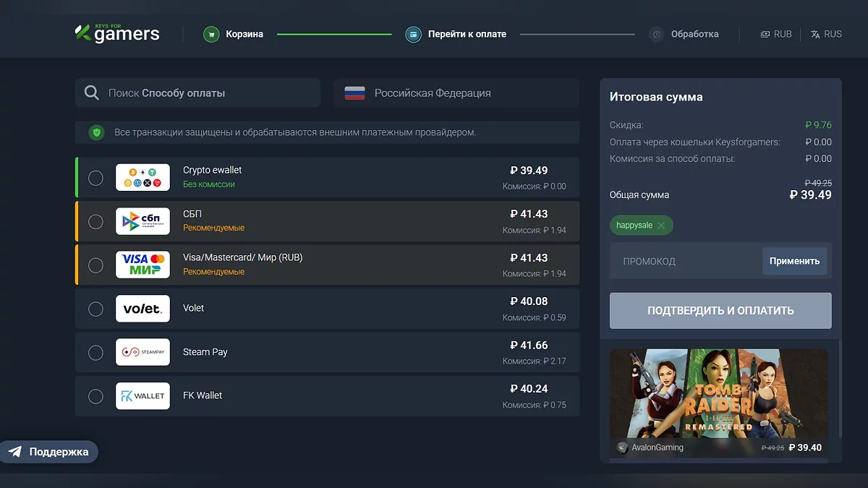Go to the Корзина step
The image size is (868, 488).
(x=244, y=34)
